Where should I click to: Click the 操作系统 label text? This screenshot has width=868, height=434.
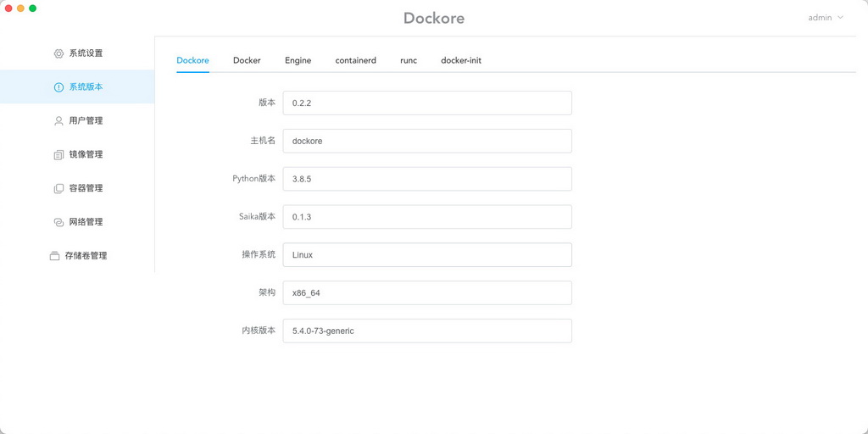pyautogui.click(x=259, y=254)
